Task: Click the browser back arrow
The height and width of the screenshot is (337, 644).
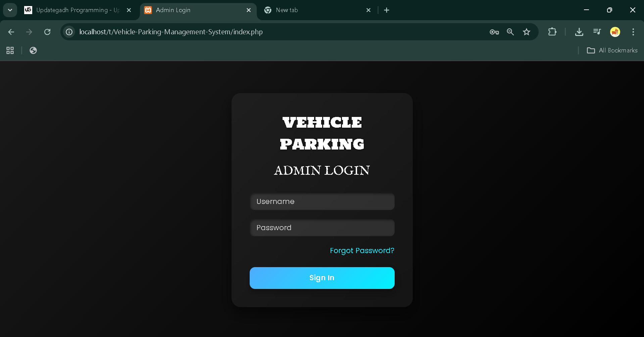Action: [11, 32]
